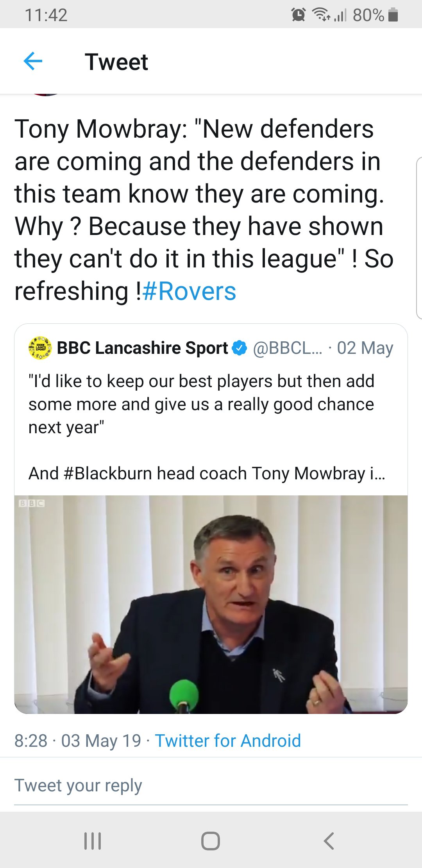Tap the @BBCL... handle in quoted tweet
The image size is (422, 868).
pos(288,348)
